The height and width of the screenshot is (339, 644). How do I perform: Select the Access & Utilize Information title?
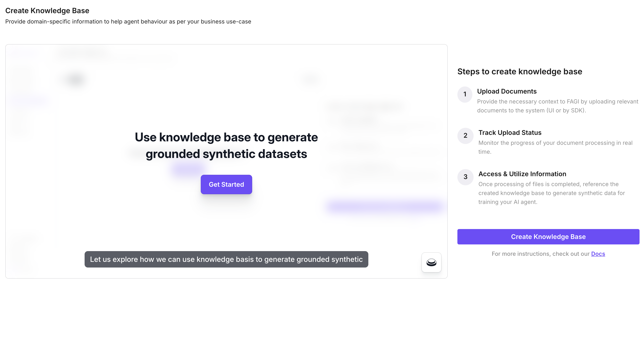(522, 174)
